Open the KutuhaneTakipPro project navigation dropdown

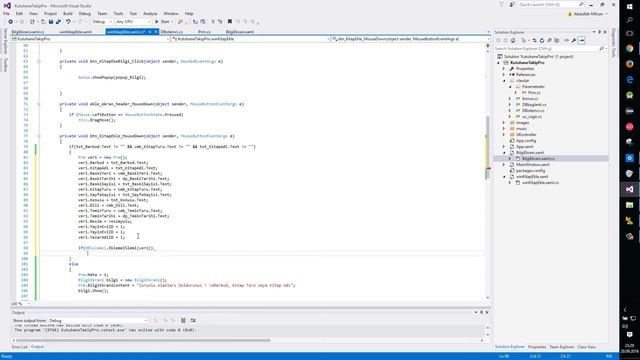pos(90,39)
